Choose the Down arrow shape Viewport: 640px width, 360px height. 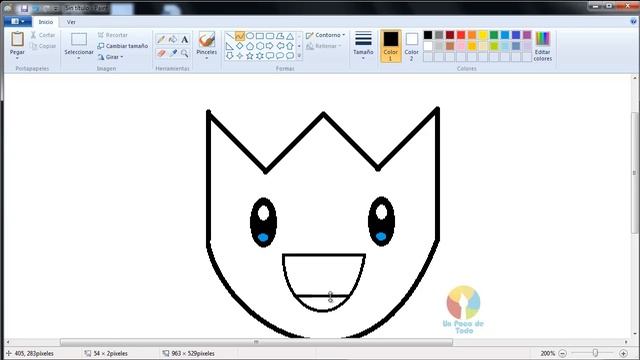[x=230, y=56]
